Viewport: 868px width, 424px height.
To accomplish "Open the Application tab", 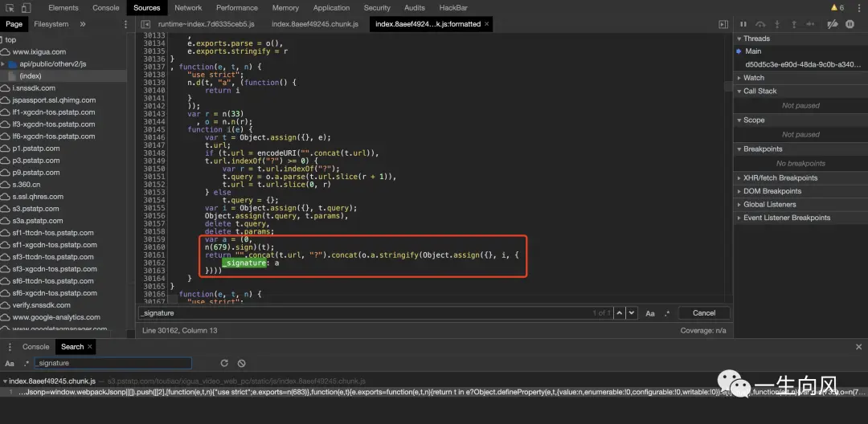I will tap(331, 8).
